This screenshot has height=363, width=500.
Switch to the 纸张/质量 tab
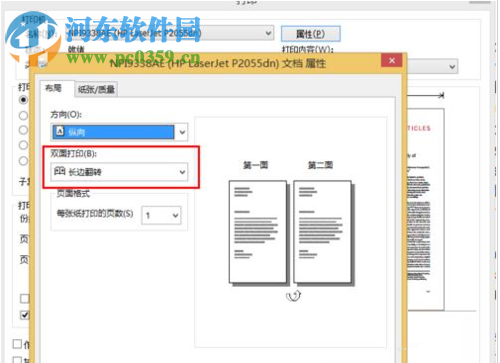pos(96,89)
